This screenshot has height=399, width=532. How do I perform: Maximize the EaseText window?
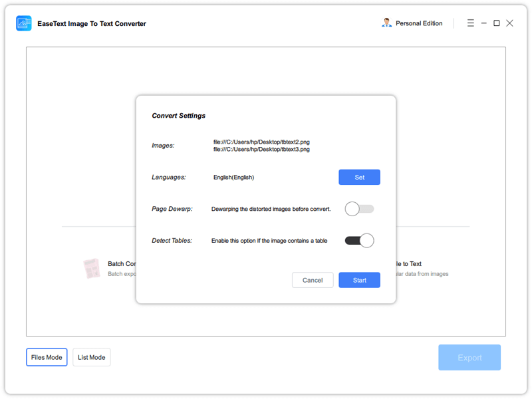(496, 23)
